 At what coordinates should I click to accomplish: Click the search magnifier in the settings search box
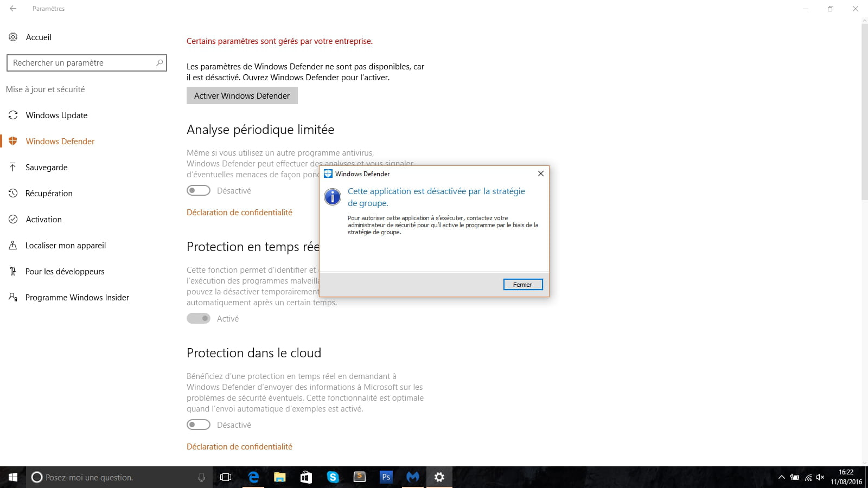pos(159,63)
